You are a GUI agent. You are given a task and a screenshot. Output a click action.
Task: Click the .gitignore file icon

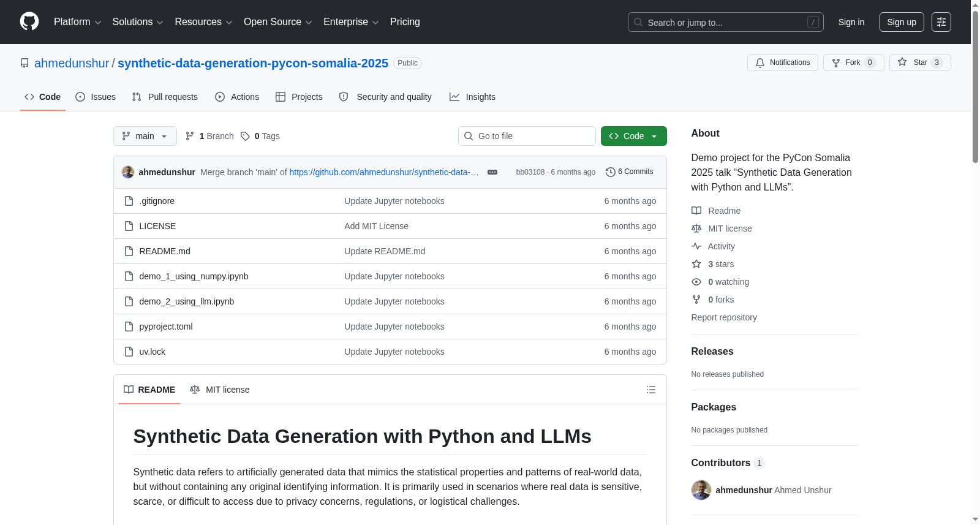coord(129,201)
